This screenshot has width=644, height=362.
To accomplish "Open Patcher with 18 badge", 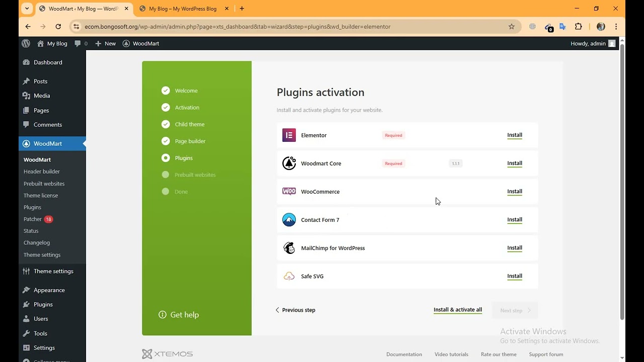I will (x=38, y=219).
